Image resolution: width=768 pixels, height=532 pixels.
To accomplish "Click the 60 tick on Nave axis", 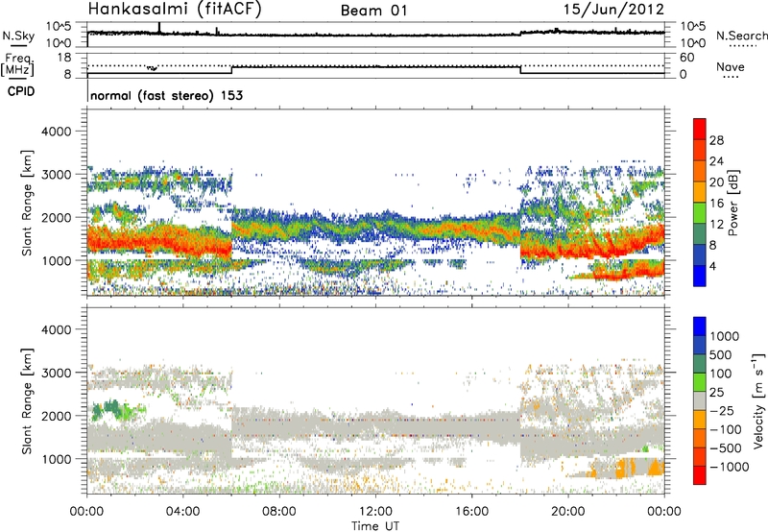I will point(686,58).
